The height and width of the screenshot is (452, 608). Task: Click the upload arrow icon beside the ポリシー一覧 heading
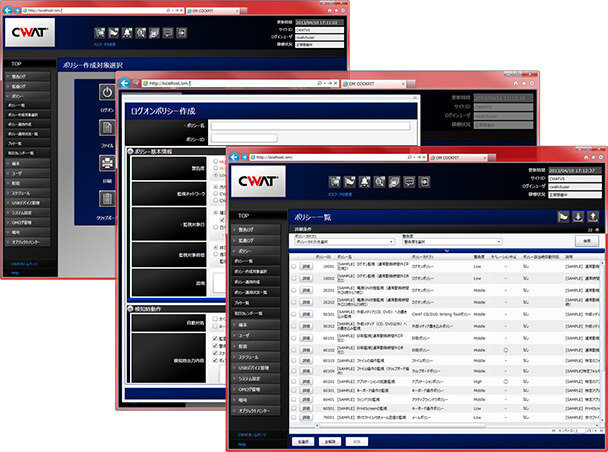click(593, 217)
